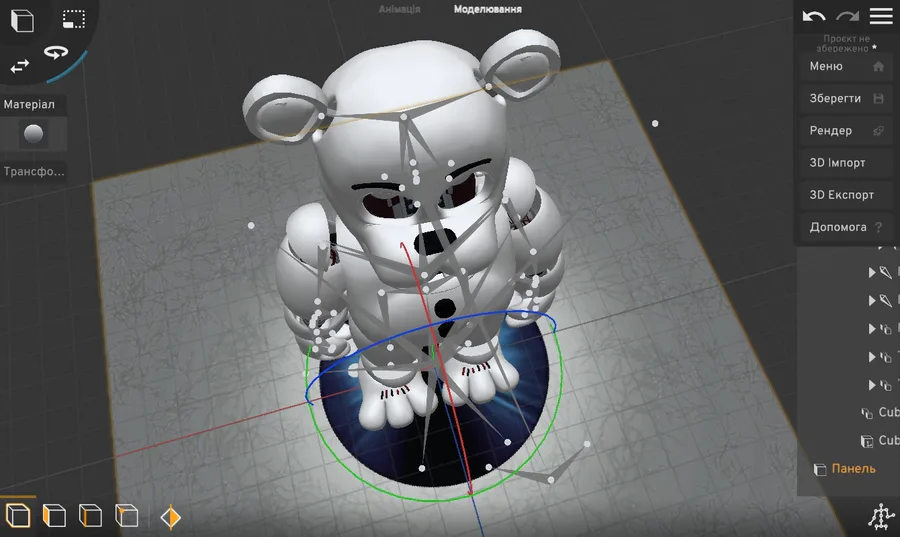This screenshot has width=900, height=537.
Task: Select the double-arrow Move tool
Action: tap(20, 67)
